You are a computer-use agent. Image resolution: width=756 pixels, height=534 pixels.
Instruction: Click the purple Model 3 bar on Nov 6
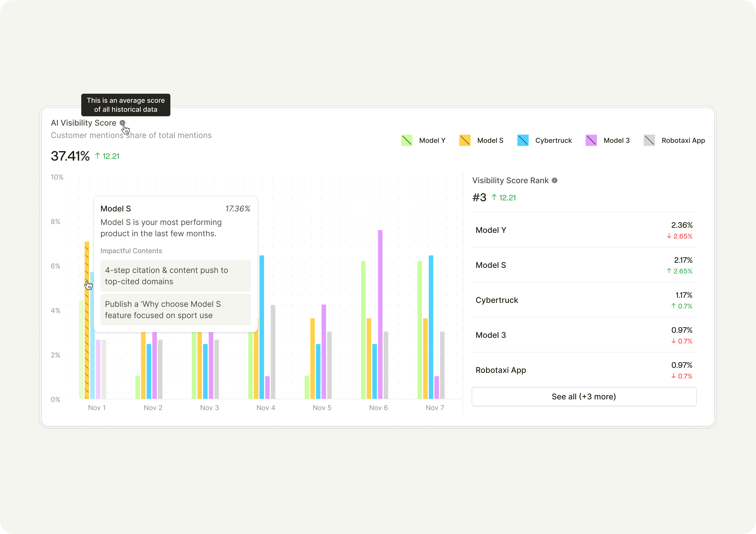(380, 314)
